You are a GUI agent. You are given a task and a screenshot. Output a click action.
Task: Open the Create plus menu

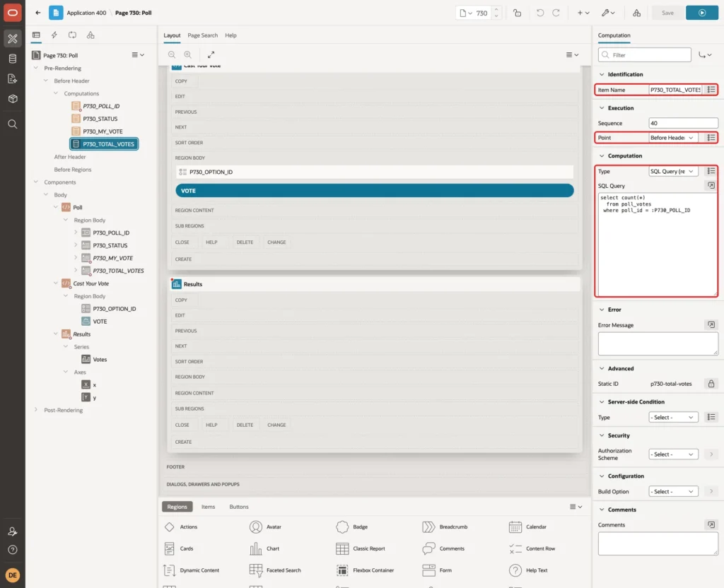tap(583, 13)
